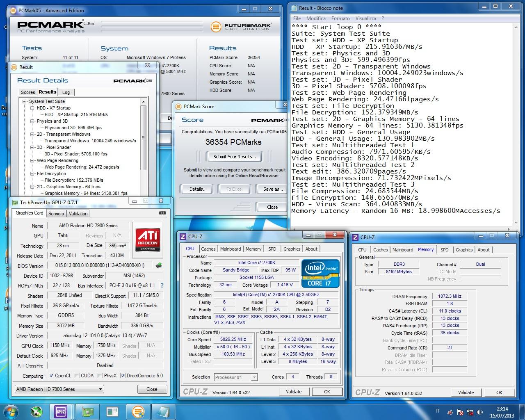
Task: Click the green BIOS save chip icon
Action: (x=159, y=265)
